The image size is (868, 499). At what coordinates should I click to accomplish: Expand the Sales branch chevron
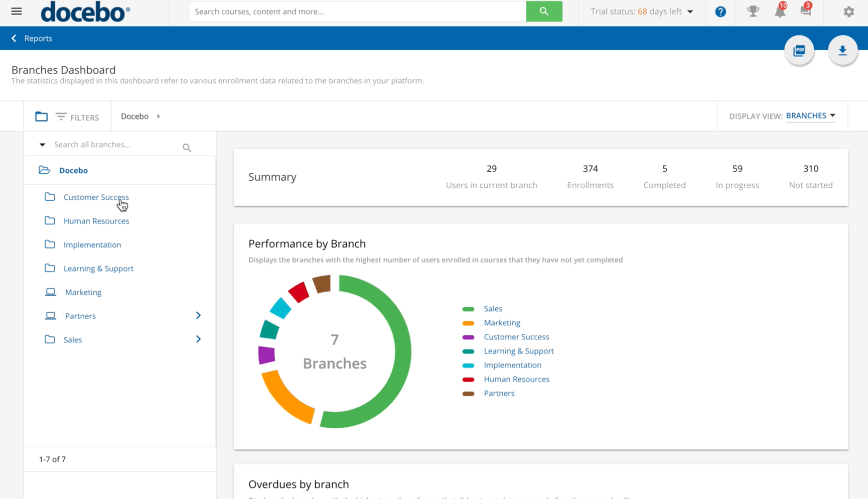198,339
